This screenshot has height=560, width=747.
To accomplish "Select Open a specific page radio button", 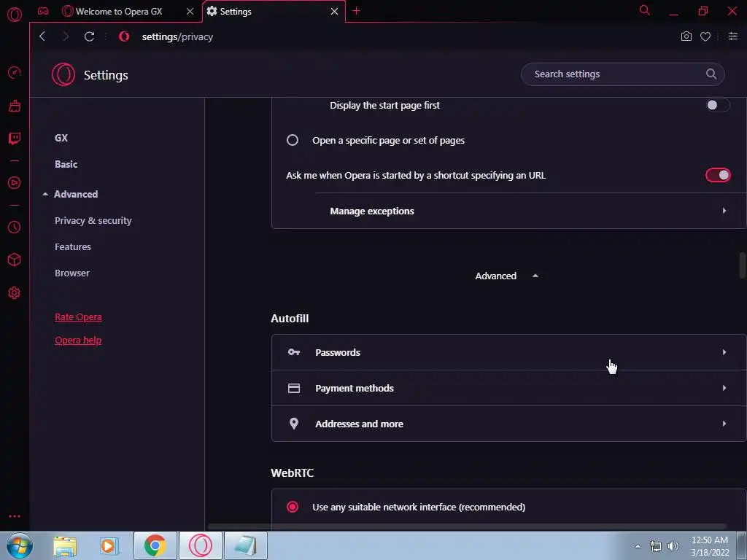I will 293,140.
